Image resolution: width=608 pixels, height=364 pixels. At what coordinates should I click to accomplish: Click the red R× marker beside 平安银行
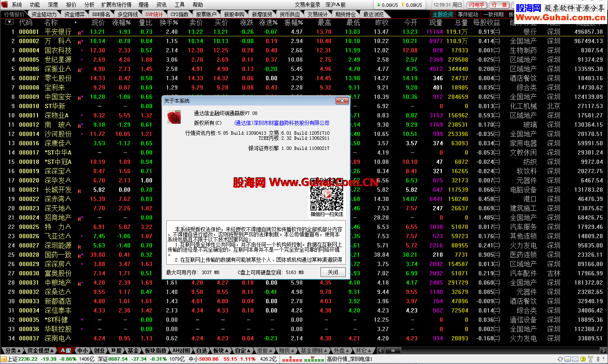81,32
